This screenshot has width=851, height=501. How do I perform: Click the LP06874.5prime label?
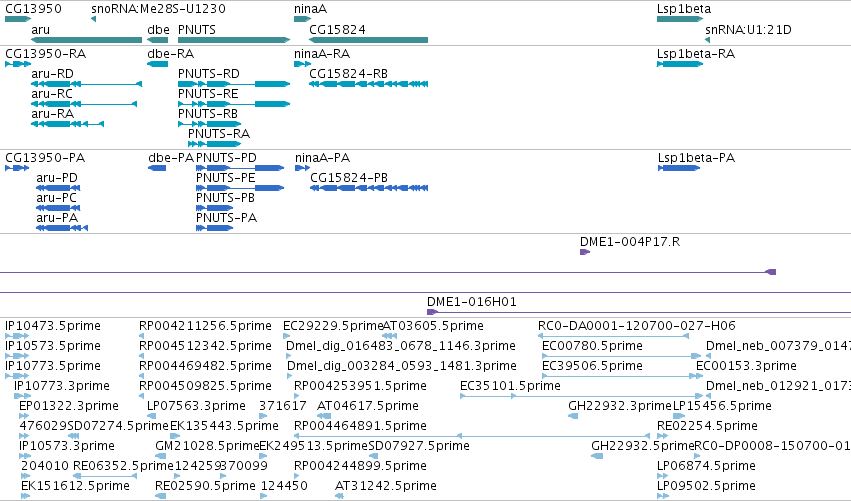pyautogui.click(x=706, y=466)
